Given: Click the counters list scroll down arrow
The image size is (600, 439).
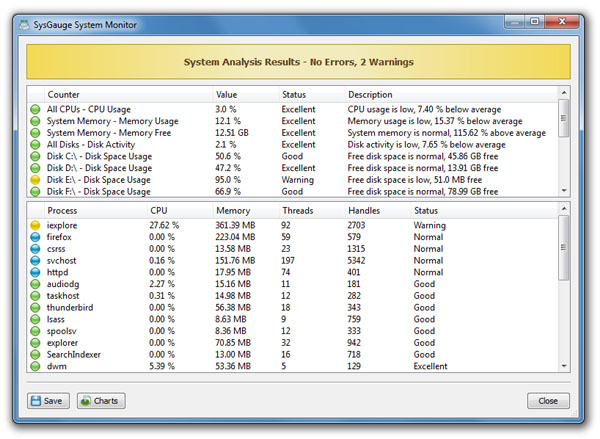Looking at the screenshot, I should (564, 191).
